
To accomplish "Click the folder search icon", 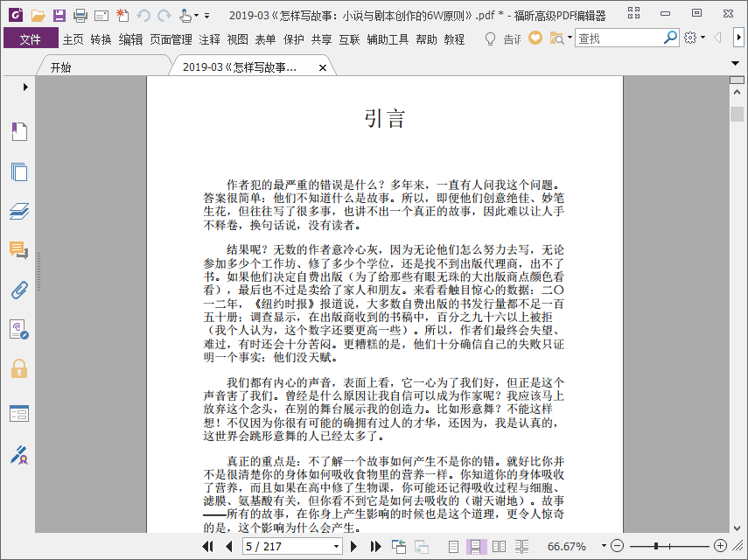I will coord(556,38).
